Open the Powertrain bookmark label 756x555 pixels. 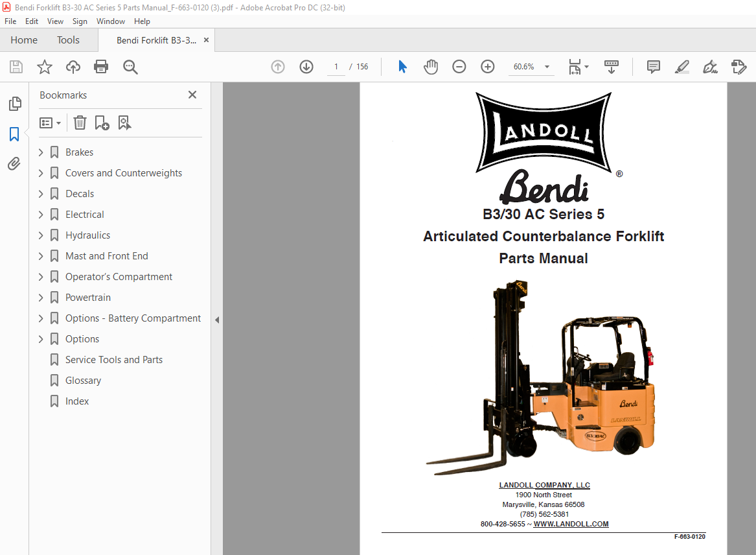pos(88,298)
